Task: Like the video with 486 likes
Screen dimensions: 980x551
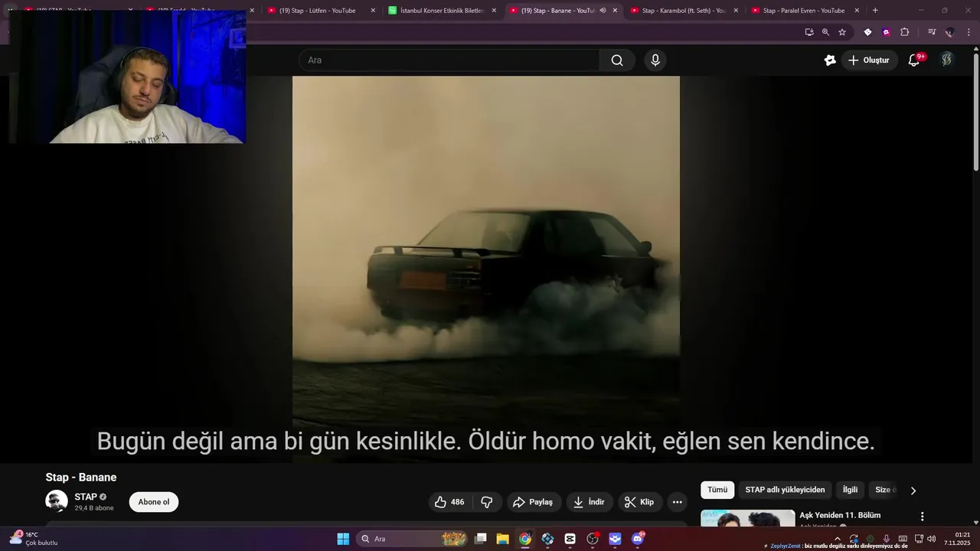Action: point(449,502)
